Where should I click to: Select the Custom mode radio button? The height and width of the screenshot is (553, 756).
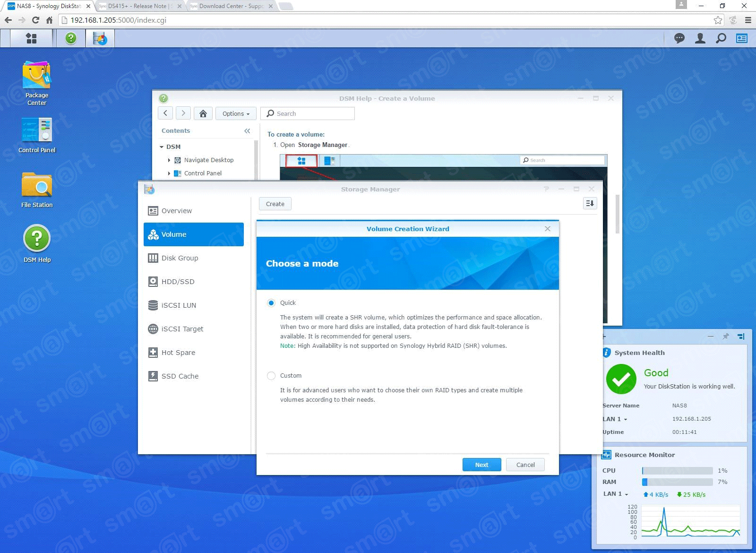271,376
